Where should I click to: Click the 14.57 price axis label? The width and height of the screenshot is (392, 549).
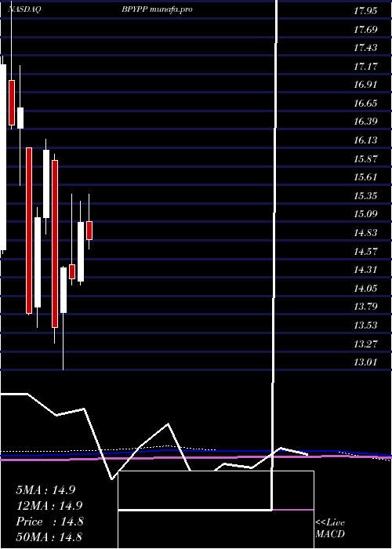[365, 252]
